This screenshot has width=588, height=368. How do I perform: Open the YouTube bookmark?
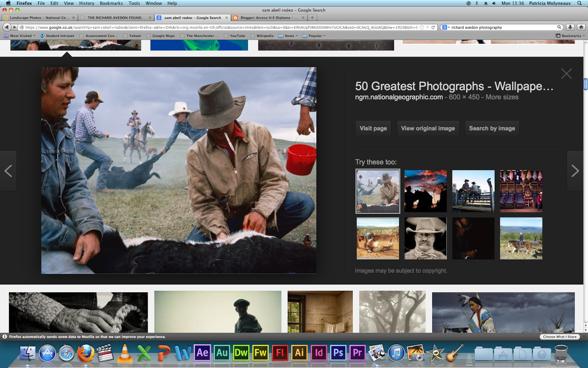(x=234, y=36)
